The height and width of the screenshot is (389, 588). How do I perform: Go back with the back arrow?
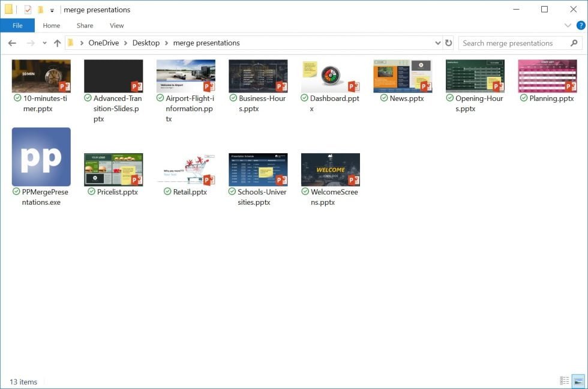(12, 43)
